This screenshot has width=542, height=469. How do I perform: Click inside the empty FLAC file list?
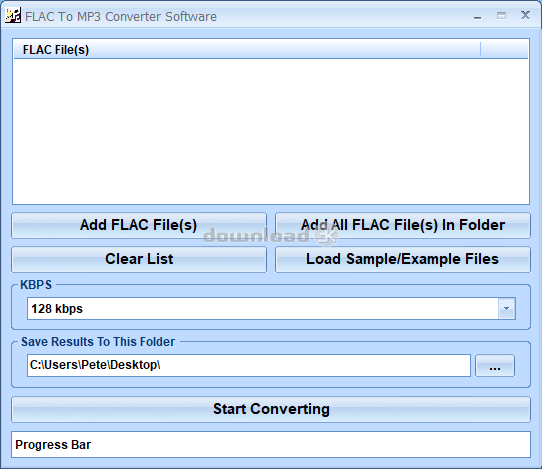(x=271, y=131)
